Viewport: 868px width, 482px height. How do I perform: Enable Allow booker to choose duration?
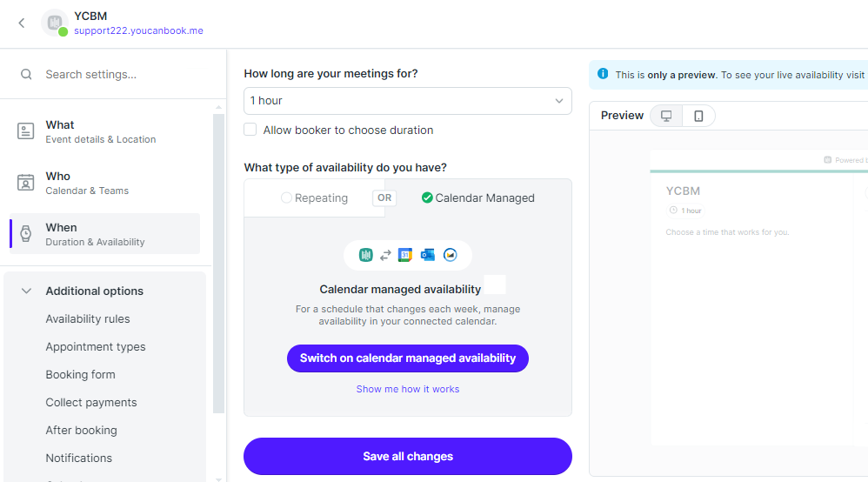coord(250,130)
